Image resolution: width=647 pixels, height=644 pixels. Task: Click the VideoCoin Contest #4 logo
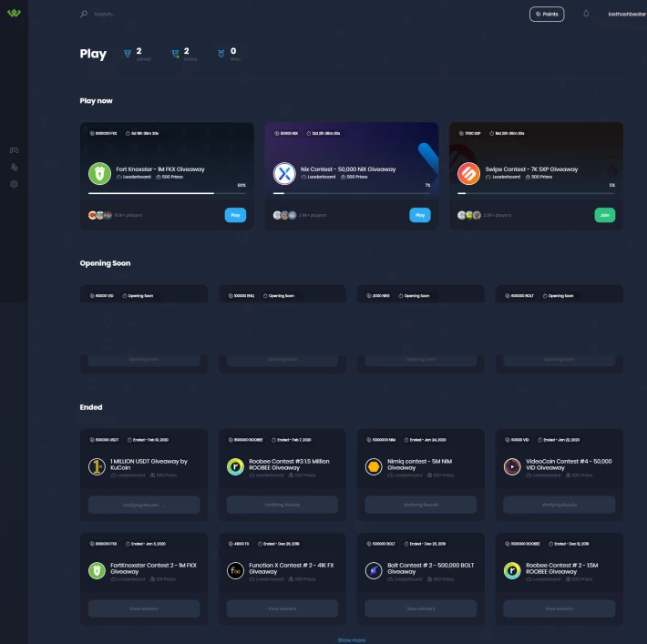(x=512, y=467)
